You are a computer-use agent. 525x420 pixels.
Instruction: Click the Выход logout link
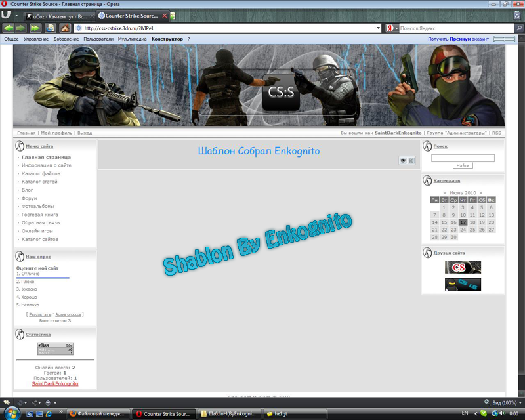click(85, 133)
